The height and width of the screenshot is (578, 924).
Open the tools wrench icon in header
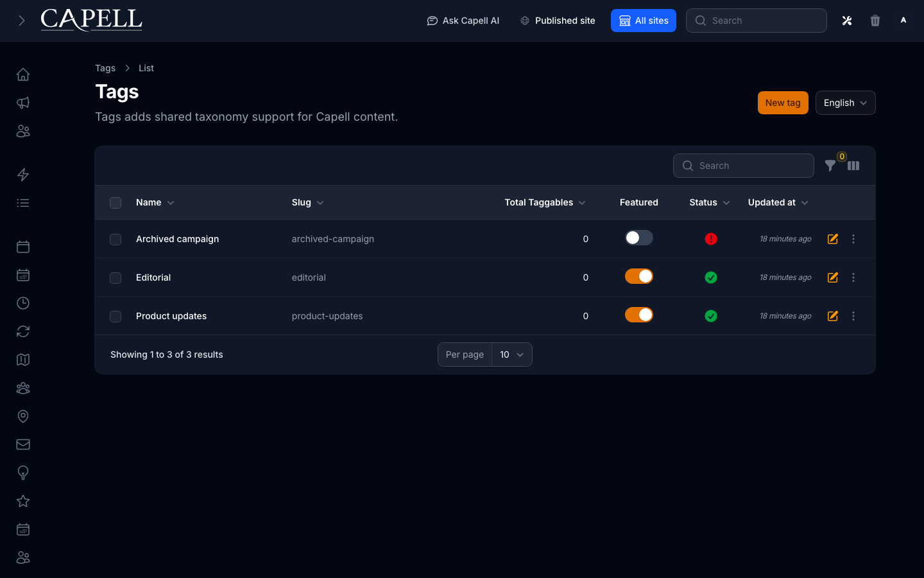click(x=847, y=21)
